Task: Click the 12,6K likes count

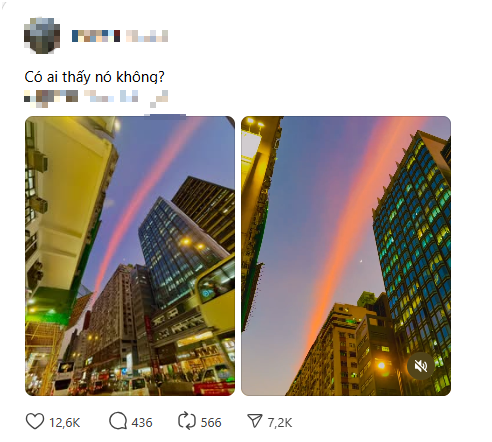Action: (65, 423)
